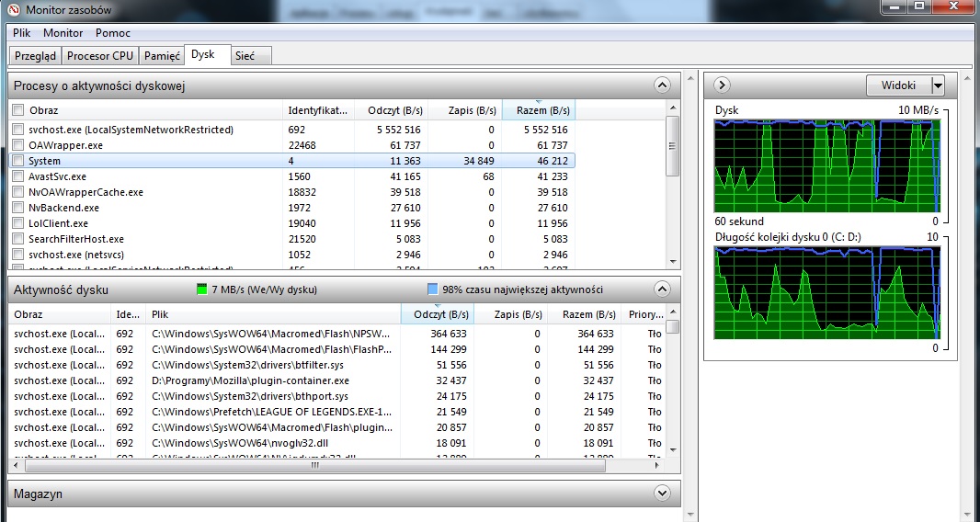Sort processes by Razem (B/s) header
Image resolution: width=980 pixels, height=522 pixels.
pos(539,110)
